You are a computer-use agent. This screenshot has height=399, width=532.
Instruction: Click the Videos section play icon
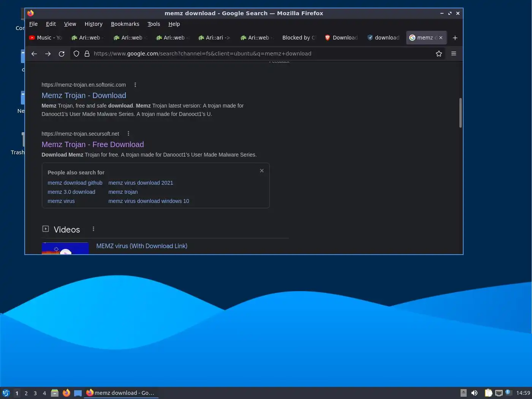click(46, 229)
